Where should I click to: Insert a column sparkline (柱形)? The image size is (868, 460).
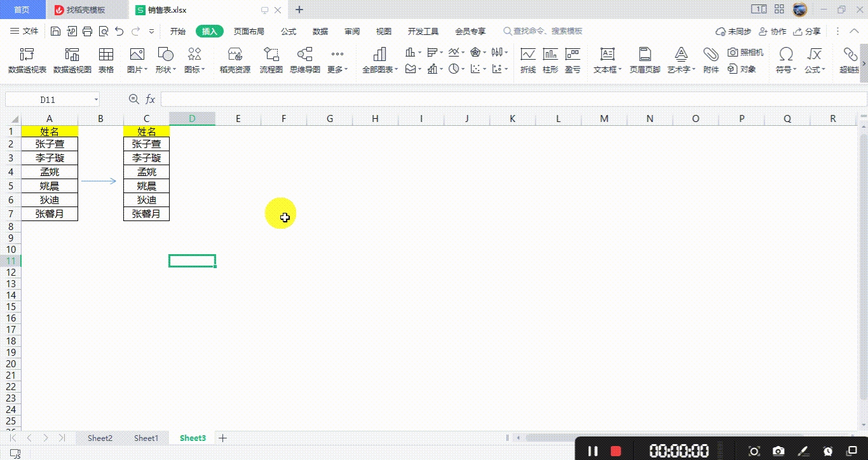coord(550,60)
